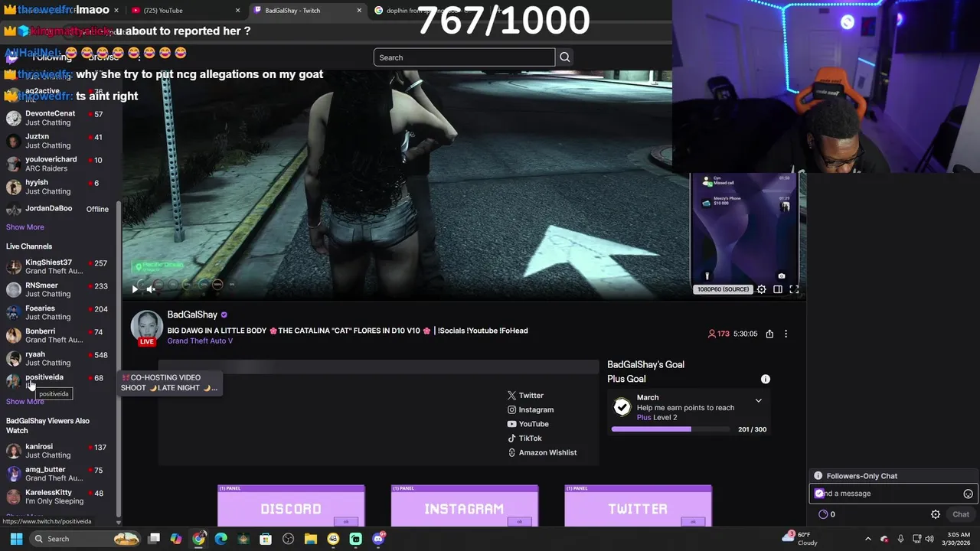The height and width of the screenshot is (551, 980).
Task: Open File Explorer on the taskbar
Action: (311, 539)
